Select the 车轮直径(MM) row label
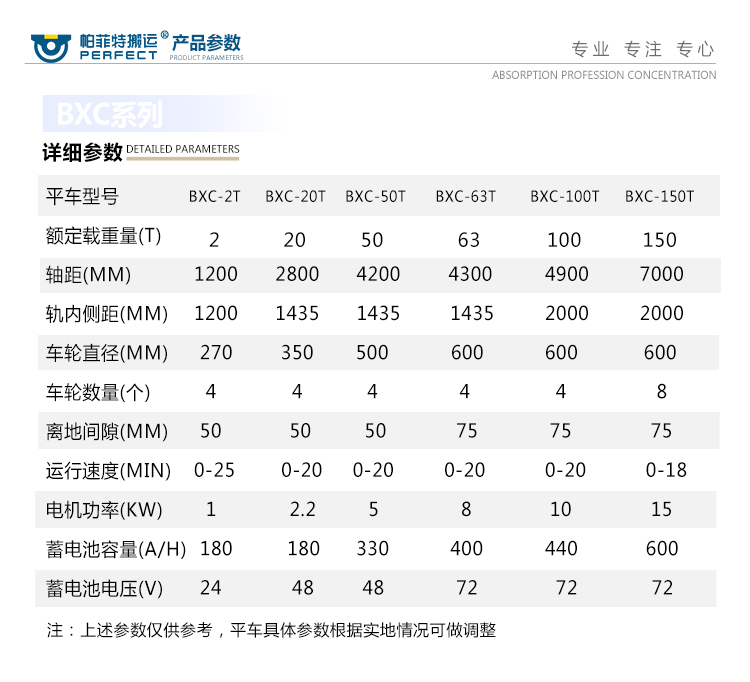Image resolution: width=750 pixels, height=682 pixels. tap(107, 353)
